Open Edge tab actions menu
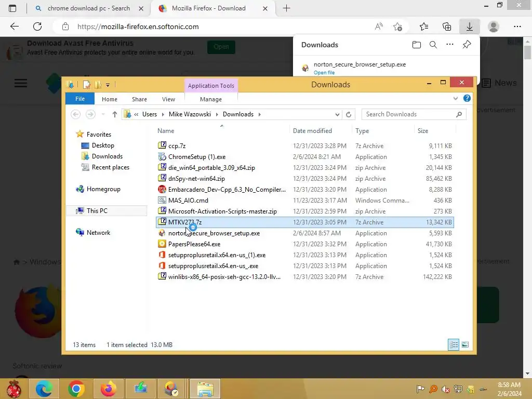The width and height of the screenshot is (532, 399). click(x=12, y=8)
